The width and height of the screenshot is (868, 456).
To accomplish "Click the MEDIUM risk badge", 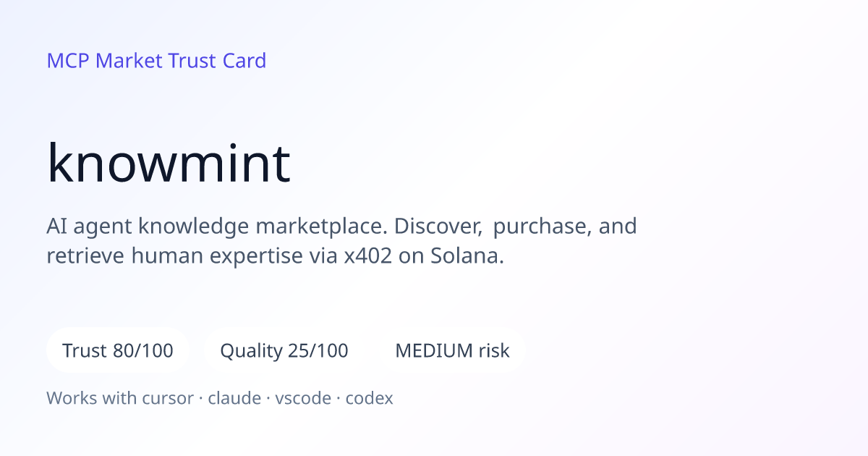I will point(452,351).
